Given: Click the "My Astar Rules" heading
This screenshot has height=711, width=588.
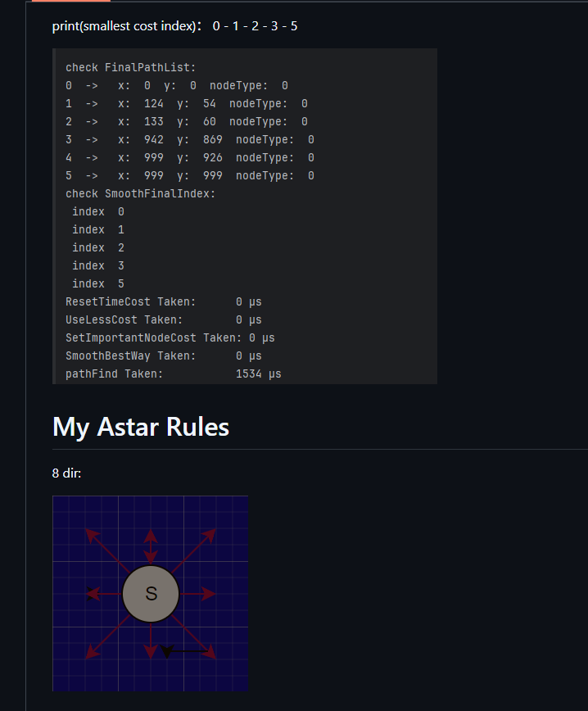Looking at the screenshot, I should pos(141,427).
